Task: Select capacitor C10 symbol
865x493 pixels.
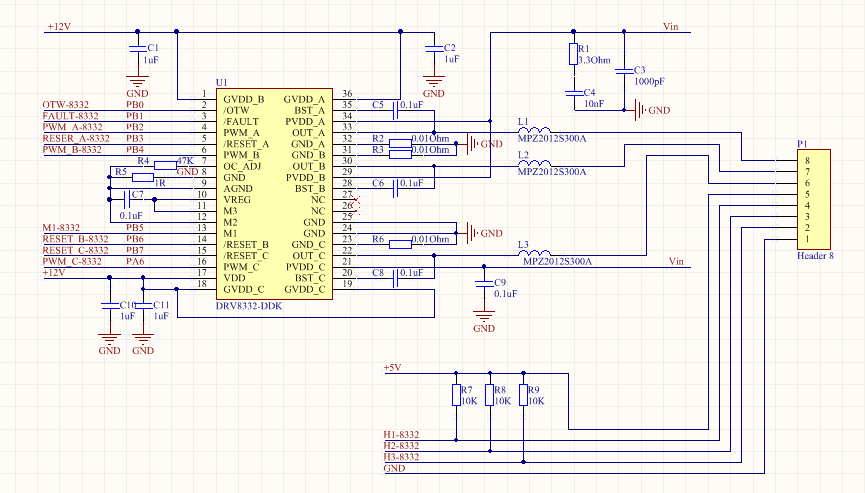Action: (x=109, y=305)
